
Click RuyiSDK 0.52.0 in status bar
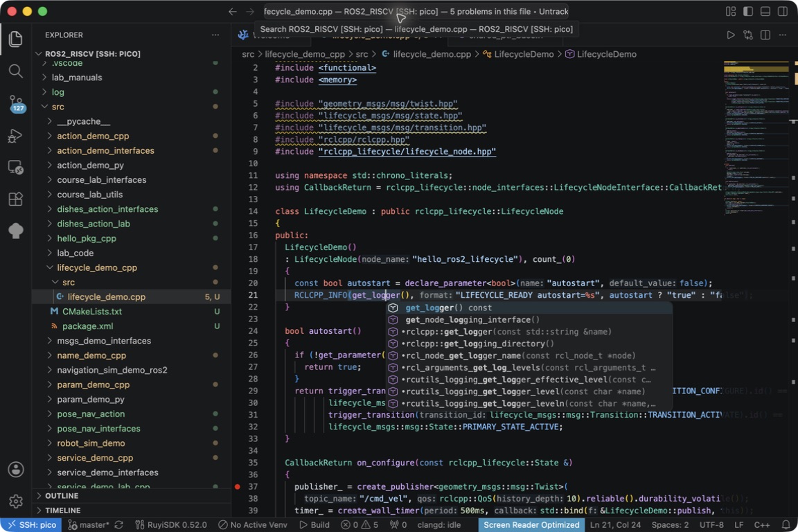tap(171, 525)
